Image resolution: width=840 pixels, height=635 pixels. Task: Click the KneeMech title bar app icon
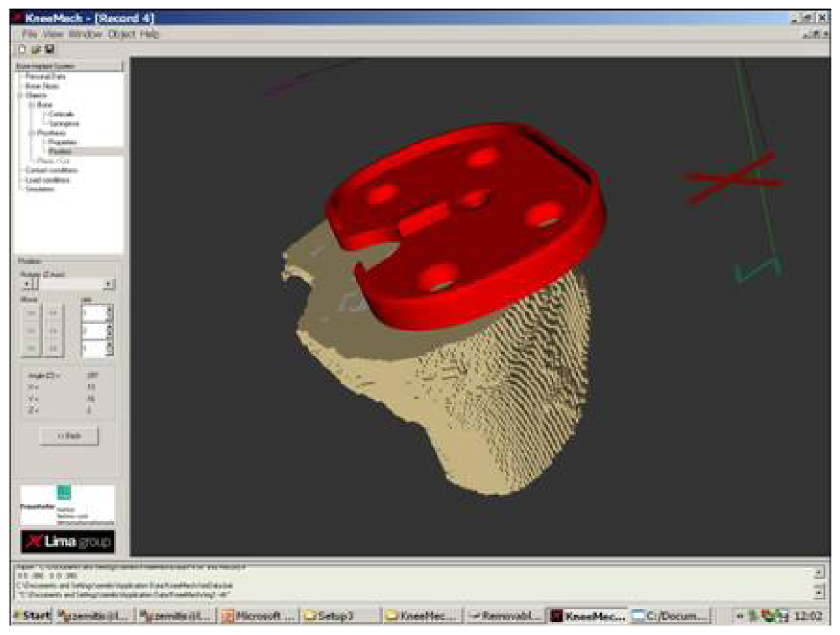(x=18, y=18)
